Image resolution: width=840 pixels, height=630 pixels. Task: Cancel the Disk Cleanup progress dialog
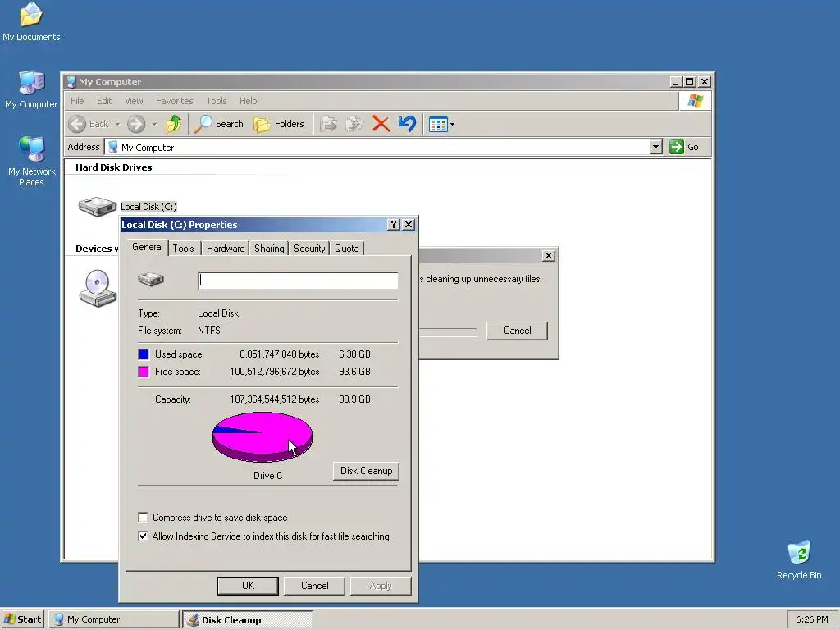pos(517,331)
